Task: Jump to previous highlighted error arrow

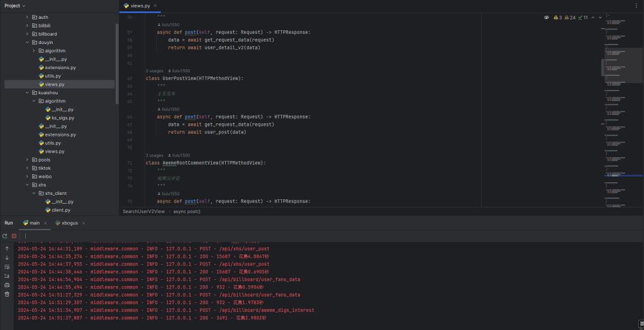Action: [592, 18]
